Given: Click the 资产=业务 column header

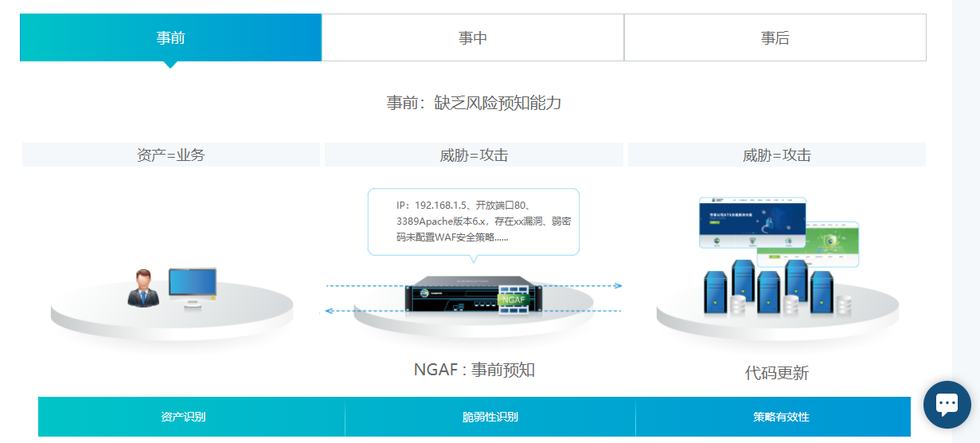Looking at the screenshot, I should pyautogui.click(x=170, y=155).
